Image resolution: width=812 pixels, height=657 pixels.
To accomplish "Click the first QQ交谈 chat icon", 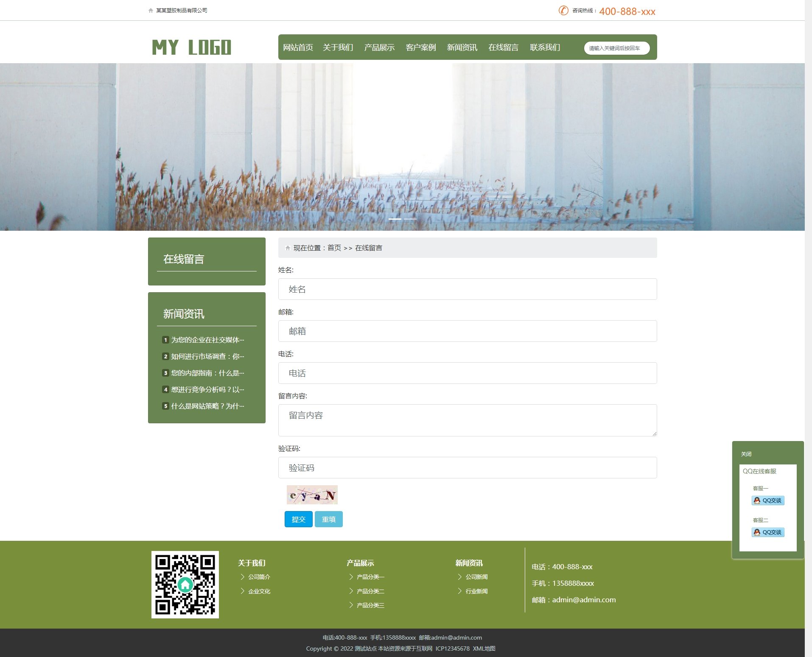I will (767, 500).
